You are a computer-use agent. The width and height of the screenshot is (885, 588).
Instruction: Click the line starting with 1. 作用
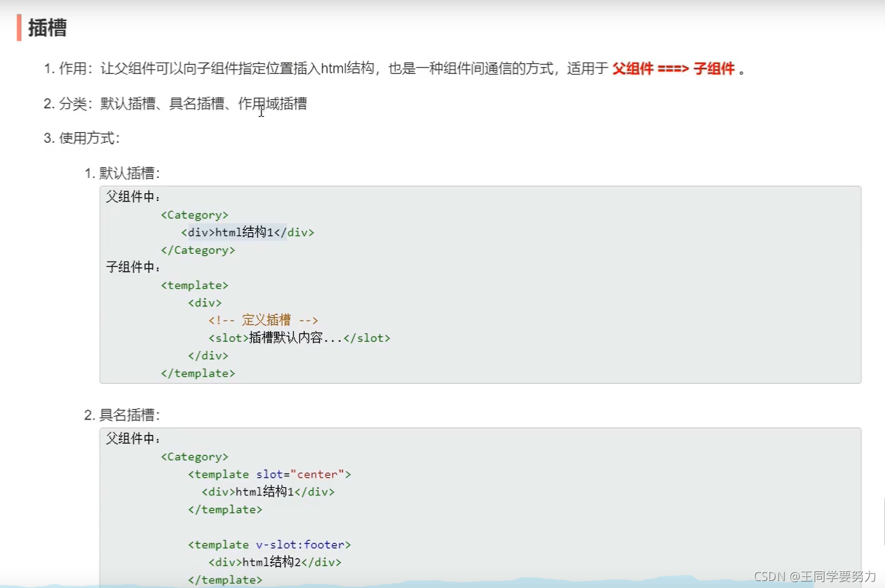[x=395, y=68]
